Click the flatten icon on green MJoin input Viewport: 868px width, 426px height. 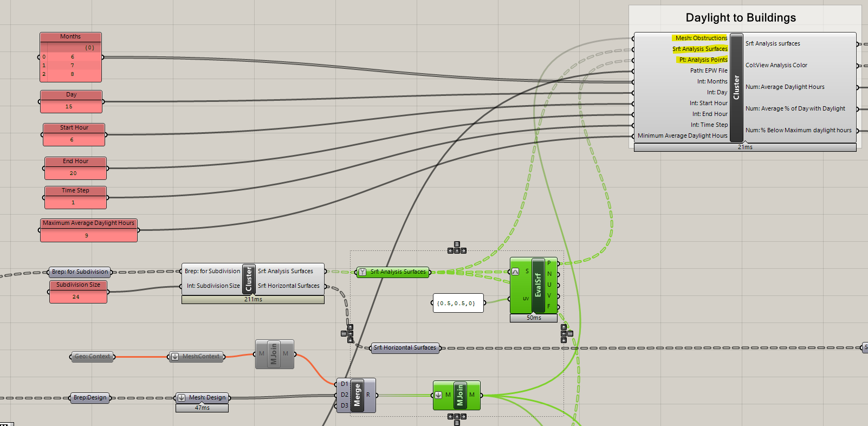point(438,395)
